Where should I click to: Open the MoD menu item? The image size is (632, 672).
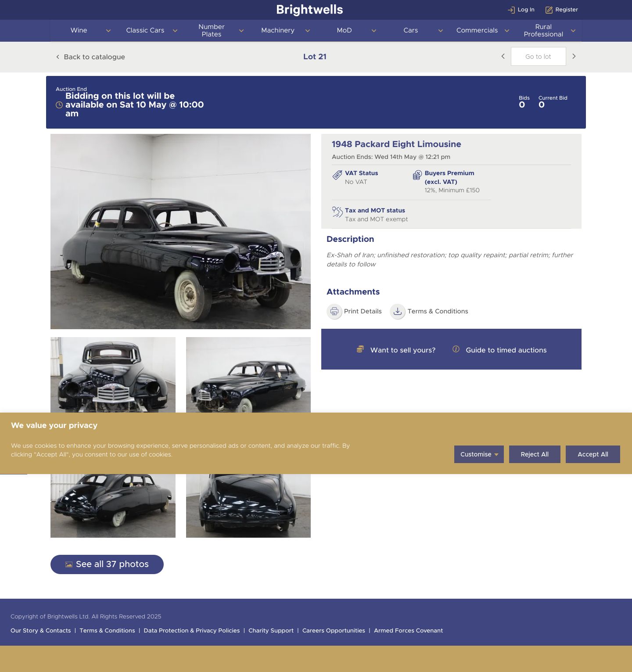tap(345, 30)
